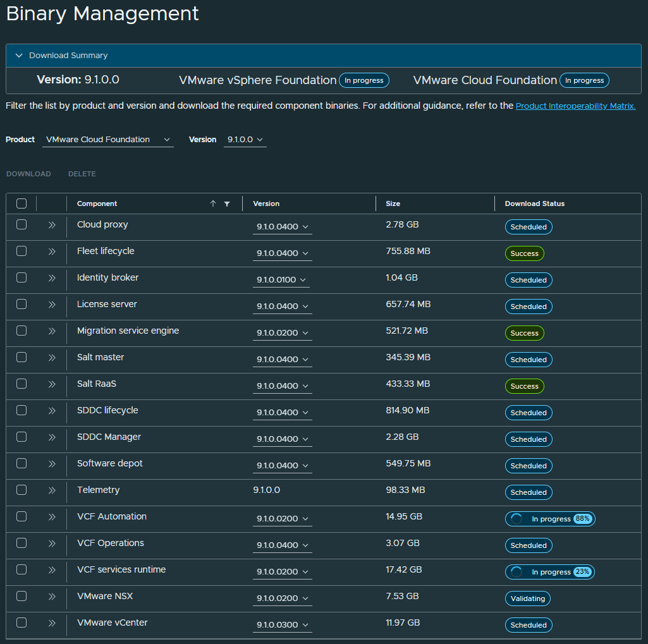Expand details for VMware NSX row

click(x=52, y=597)
